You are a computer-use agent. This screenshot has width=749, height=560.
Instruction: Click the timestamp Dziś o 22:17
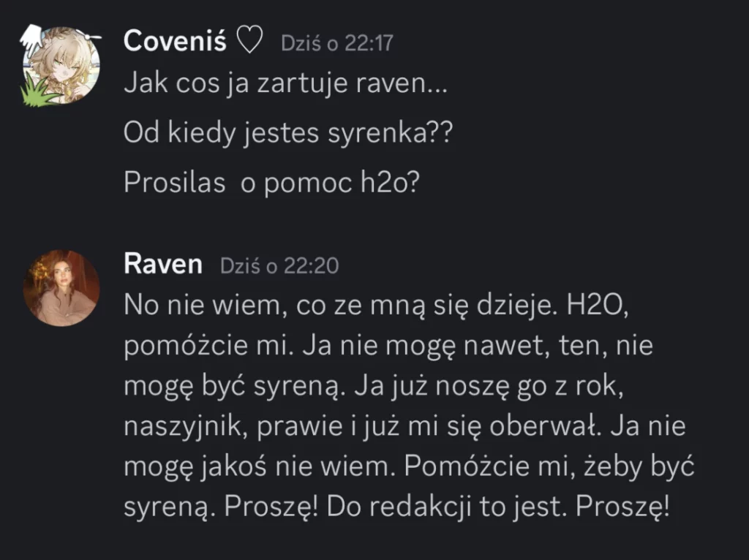pos(337,43)
